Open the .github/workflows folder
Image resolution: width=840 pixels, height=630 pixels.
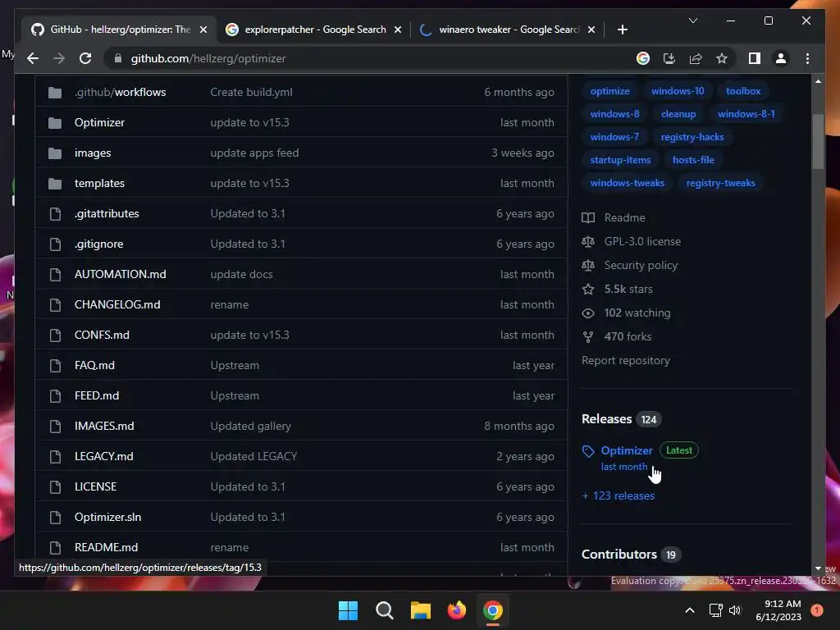point(120,92)
